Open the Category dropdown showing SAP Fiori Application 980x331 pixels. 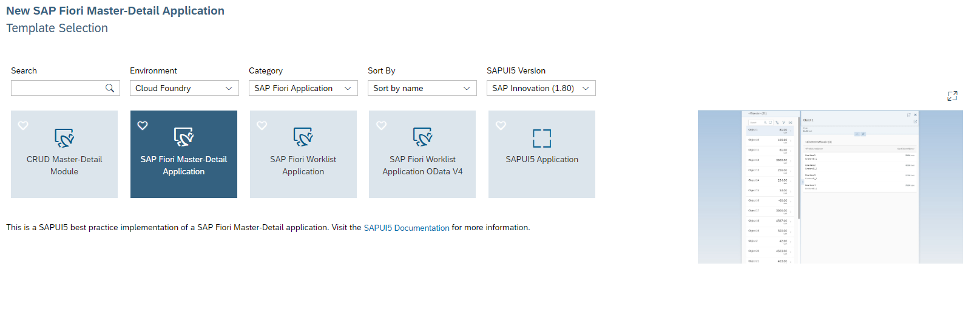coord(303,88)
